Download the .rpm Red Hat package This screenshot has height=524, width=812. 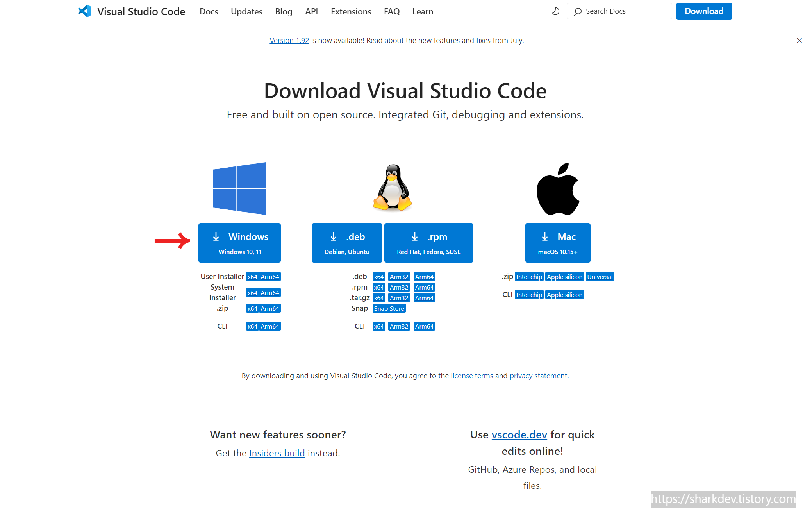click(428, 243)
